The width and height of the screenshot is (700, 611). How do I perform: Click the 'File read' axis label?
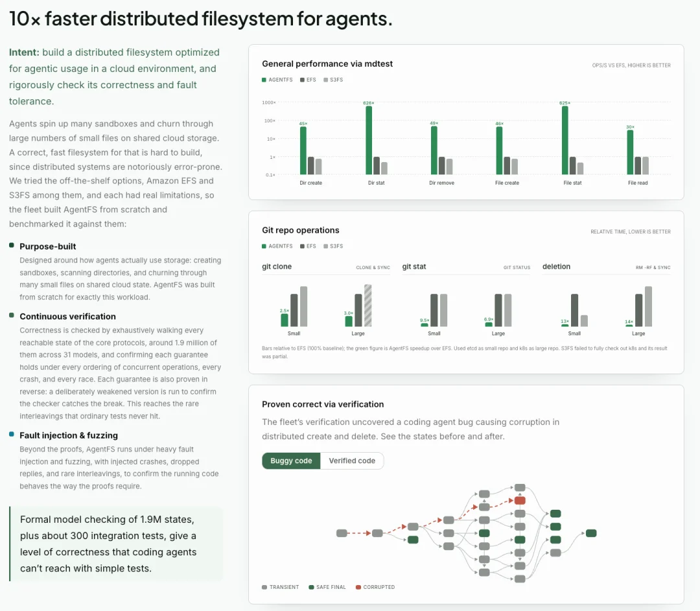[638, 183]
